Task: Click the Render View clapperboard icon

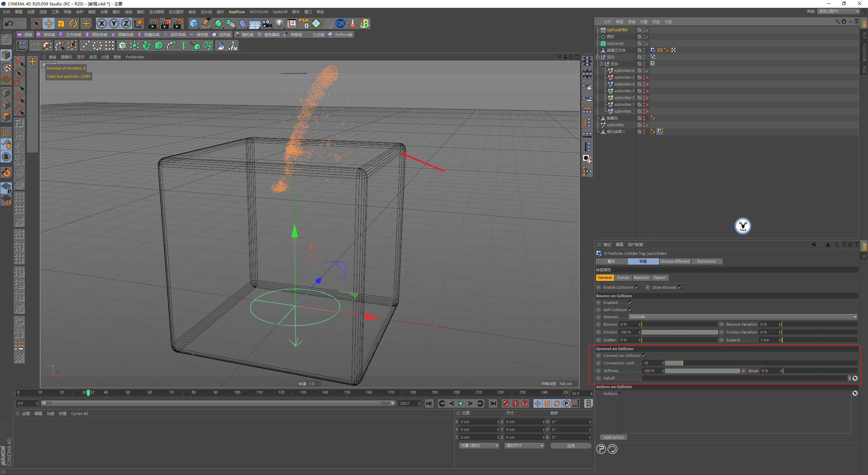Action: (x=153, y=23)
